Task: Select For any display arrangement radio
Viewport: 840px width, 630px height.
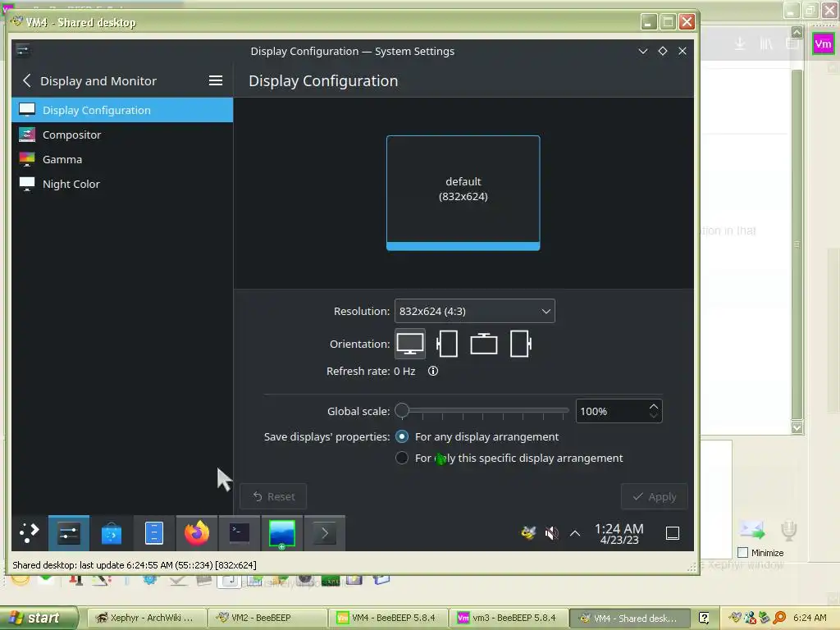Action: 402,436
